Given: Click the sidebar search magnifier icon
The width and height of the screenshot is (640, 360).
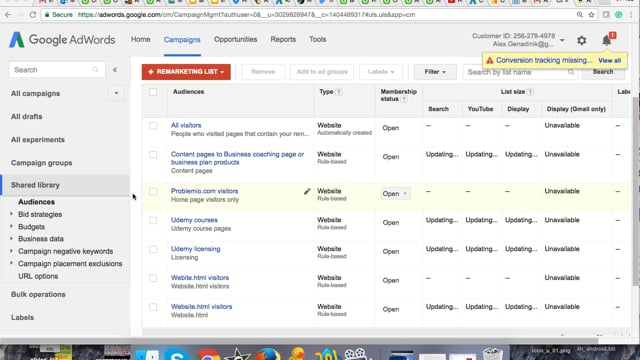Looking at the screenshot, I should 95,70.
